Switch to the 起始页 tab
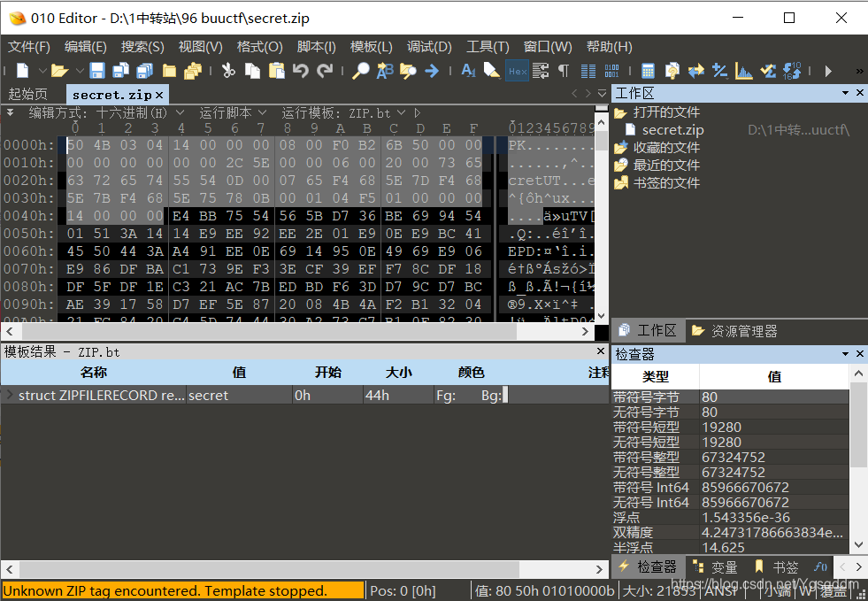The width and height of the screenshot is (868, 601). (27, 94)
